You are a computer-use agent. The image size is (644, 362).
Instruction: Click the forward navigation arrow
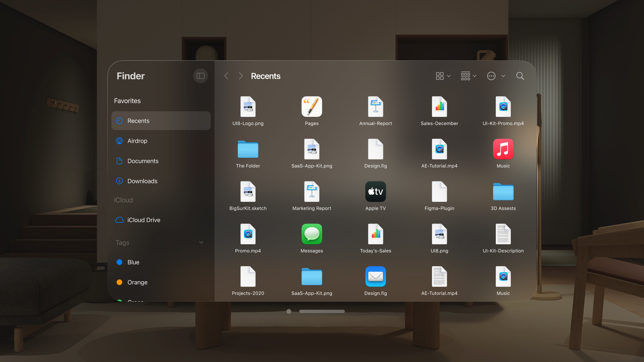click(x=240, y=76)
